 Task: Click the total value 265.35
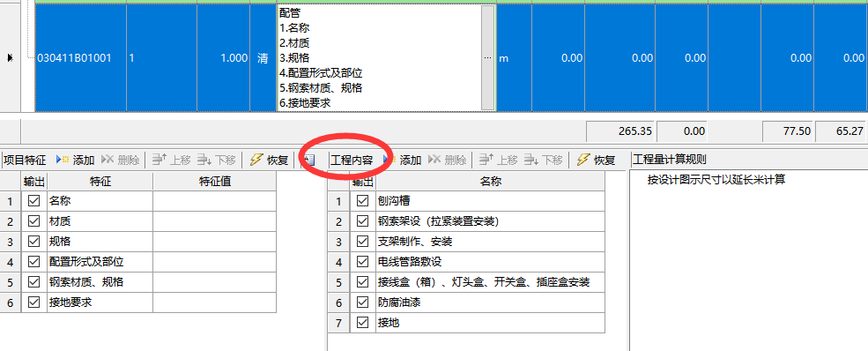point(620,131)
